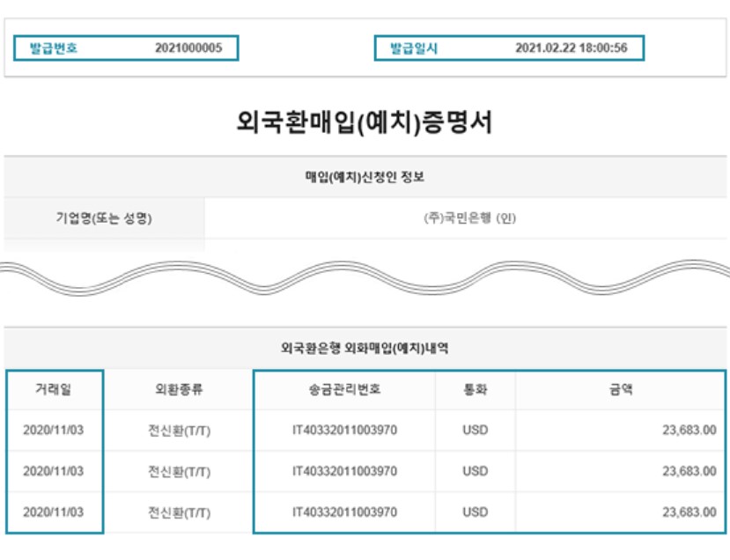Screen dimensions: 730x560
Task: Click the 외환종류 column header
Action: [180, 389]
